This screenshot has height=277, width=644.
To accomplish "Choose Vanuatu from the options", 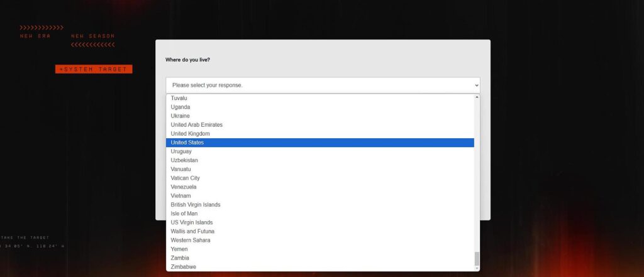I will (x=182, y=170).
